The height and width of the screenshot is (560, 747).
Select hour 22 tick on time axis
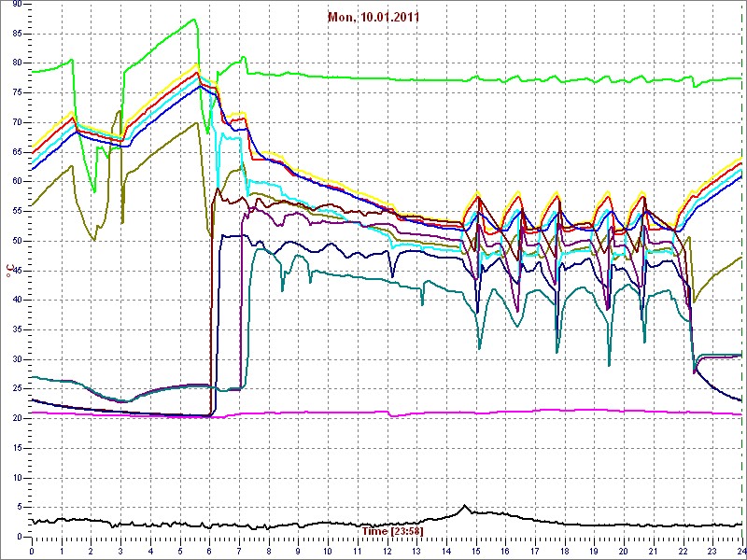[x=683, y=551]
